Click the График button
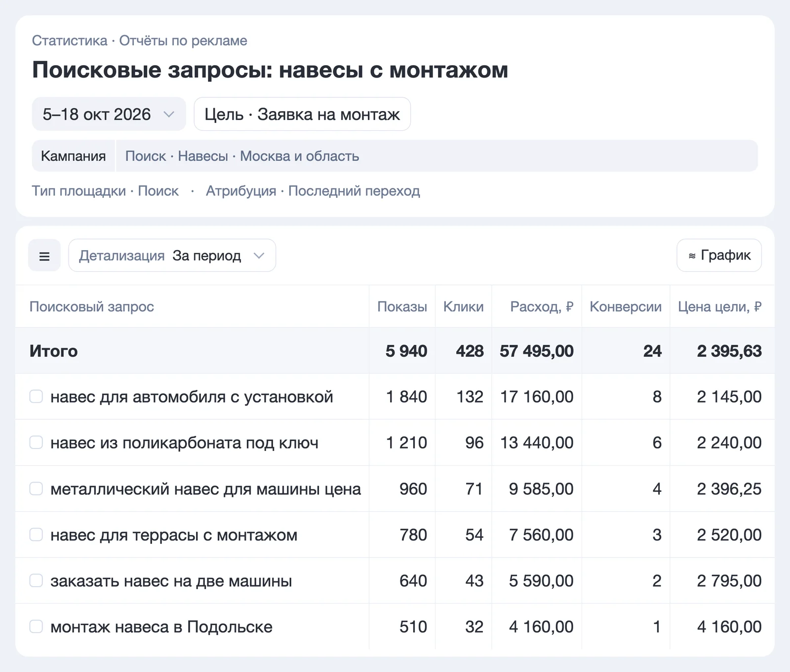The width and height of the screenshot is (790, 672). click(719, 256)
